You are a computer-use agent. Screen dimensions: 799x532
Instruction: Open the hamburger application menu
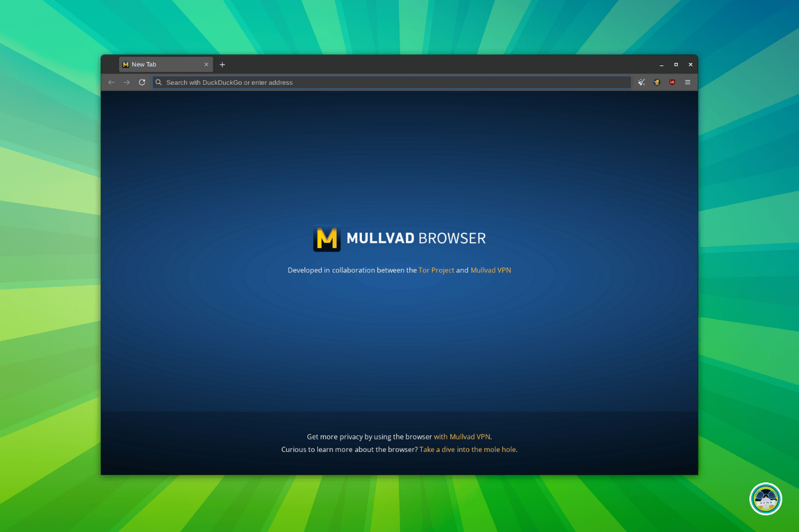coord(688,82)
